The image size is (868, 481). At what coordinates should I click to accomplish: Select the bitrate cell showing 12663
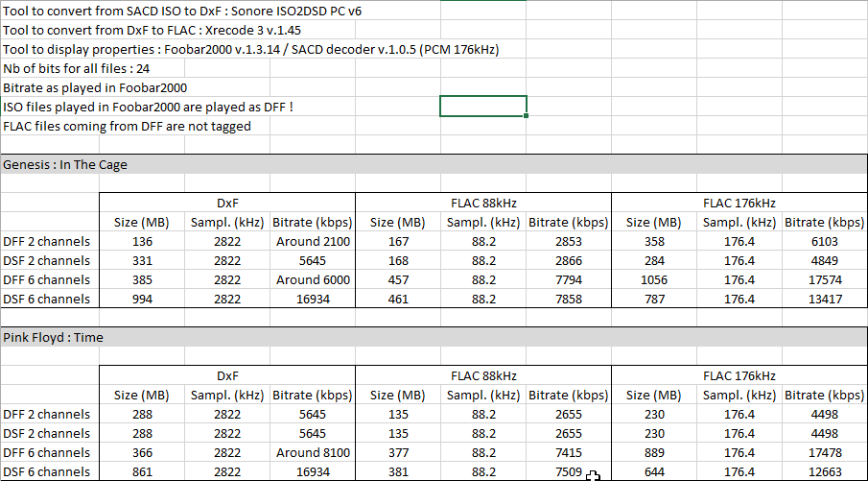[825, 472]
